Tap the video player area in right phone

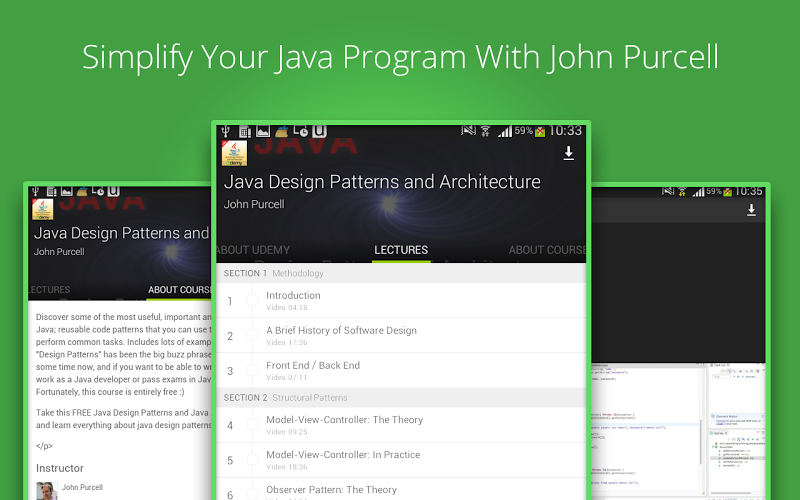click(678, 292)
